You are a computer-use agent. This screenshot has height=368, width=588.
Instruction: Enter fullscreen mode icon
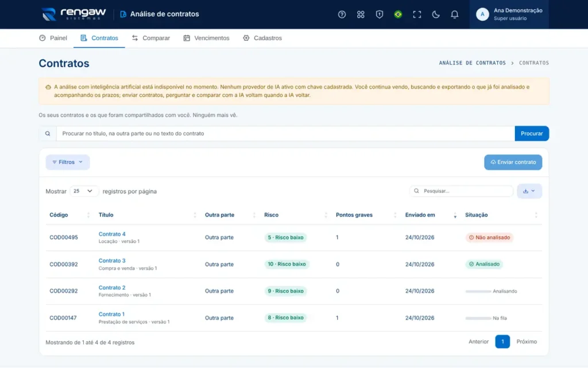click(417, 14)
